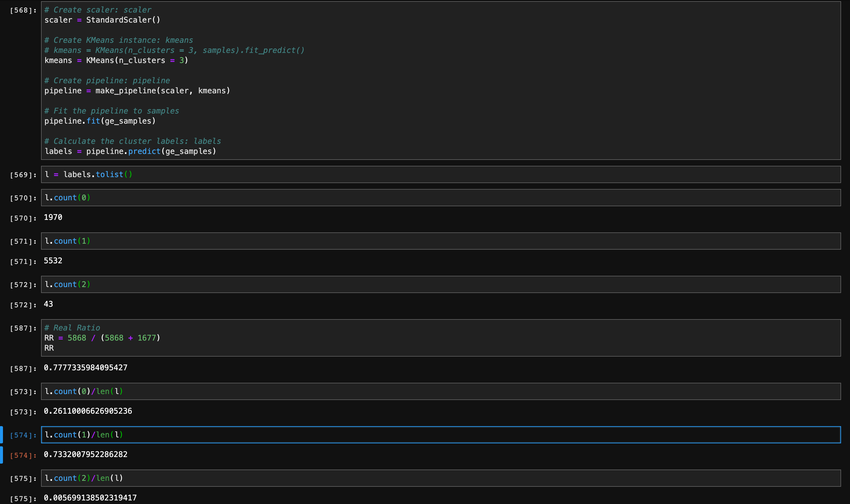
Task: Click the output 0.26110006626905236
Action: point(88,411)
